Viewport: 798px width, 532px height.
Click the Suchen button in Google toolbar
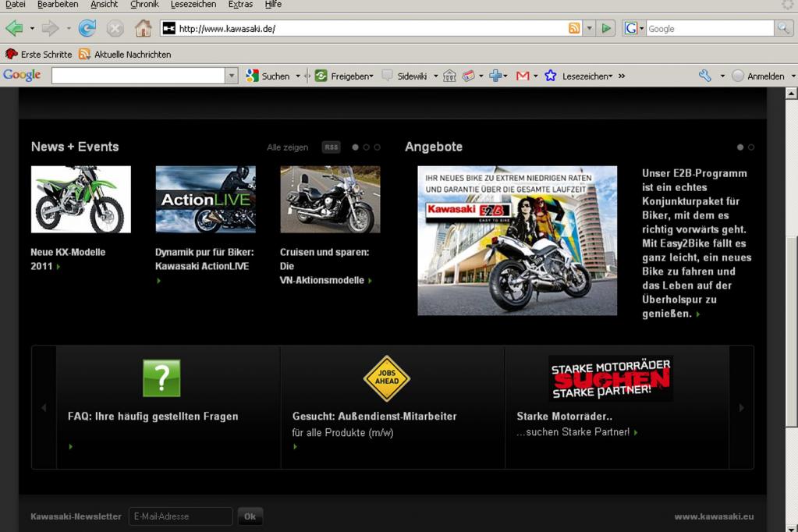click(x=268, y=76)
